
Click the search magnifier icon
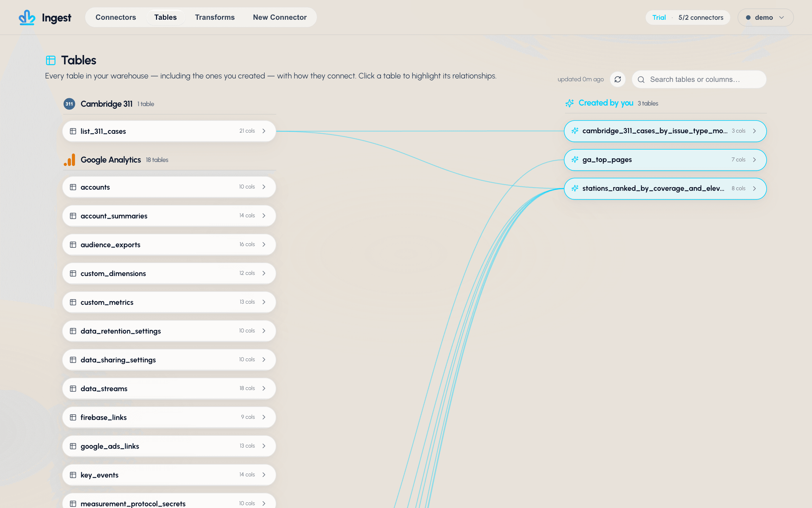tap(641, 80)
